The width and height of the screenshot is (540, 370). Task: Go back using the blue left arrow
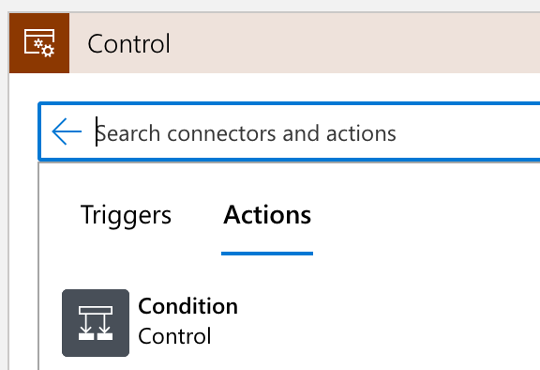coord(67,132)
